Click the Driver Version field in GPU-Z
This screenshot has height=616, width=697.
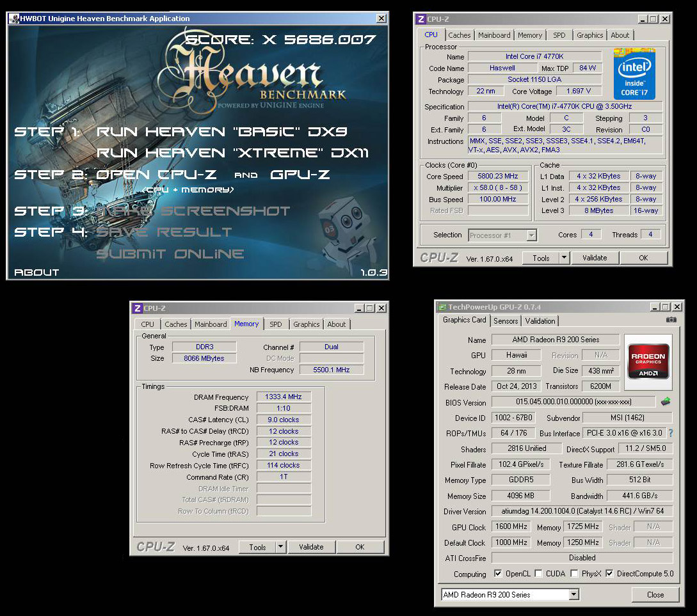point(582,510)
